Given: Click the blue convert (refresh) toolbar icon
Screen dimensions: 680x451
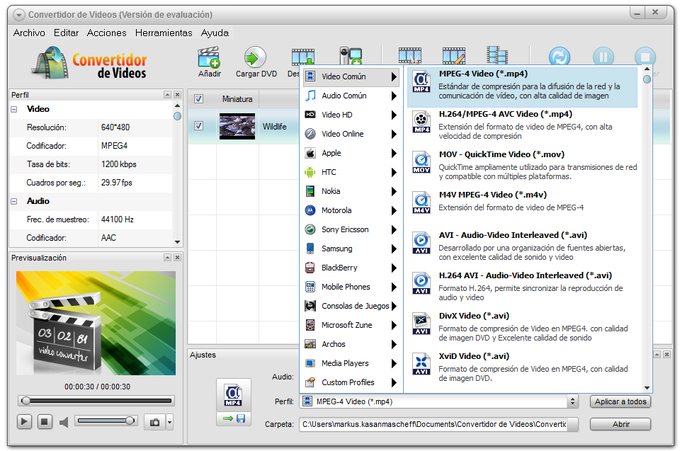Looking at the screenshot, I should coord(559,57).
